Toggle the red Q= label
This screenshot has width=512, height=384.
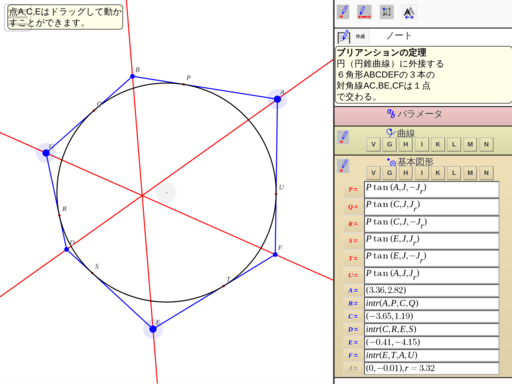[353, 207]
